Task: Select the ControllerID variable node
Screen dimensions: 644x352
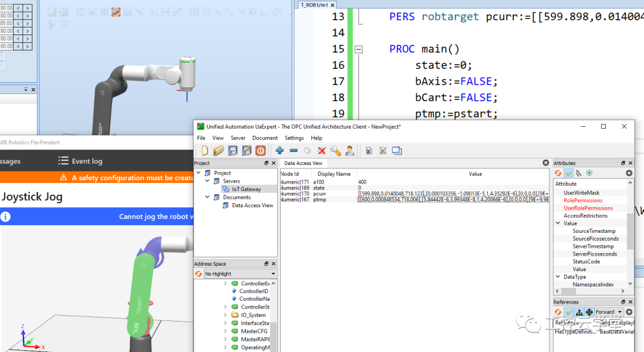Action: [253, 291]
